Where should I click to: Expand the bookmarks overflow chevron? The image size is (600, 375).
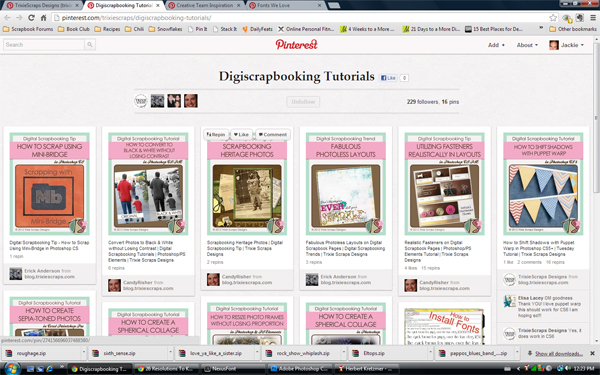[x=541, y=29]
